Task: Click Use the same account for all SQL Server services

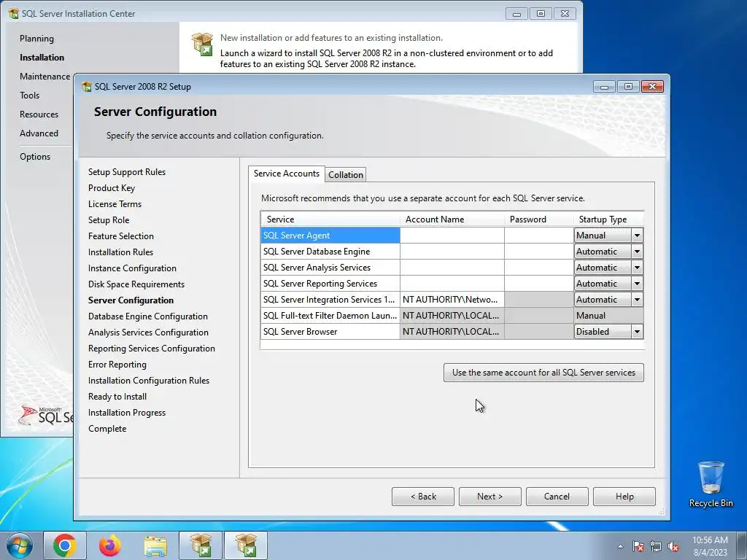Action: tap(543, 373)
